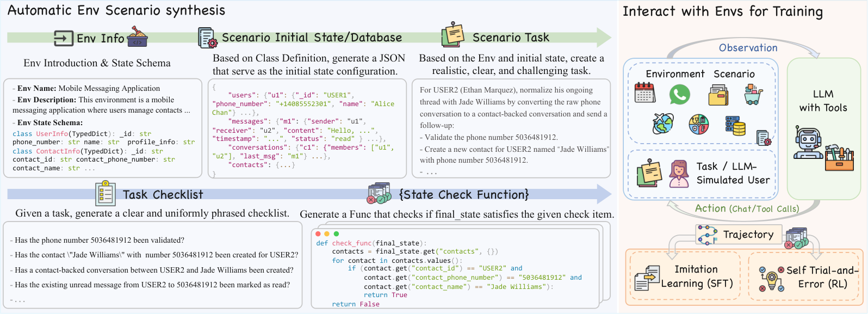The width and height of the screenshot is (868, 314).
Task: Click the Imitation Learning documents icon
Action: (647, 278)
